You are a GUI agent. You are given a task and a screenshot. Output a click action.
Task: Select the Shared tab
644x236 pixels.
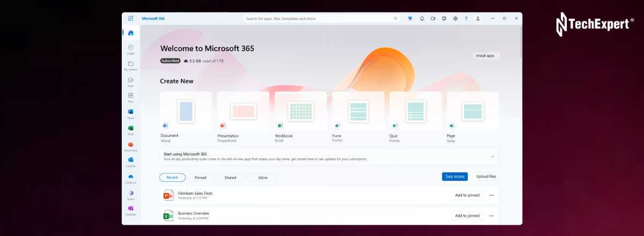pyautogui.click(x=230, y=178)
